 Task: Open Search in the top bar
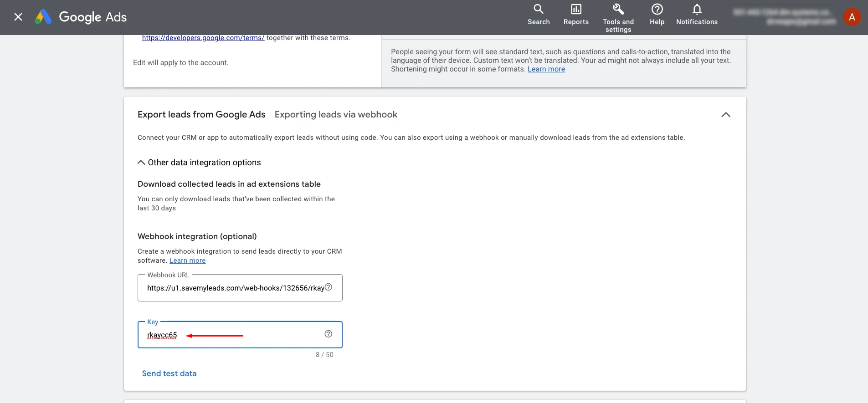click(539, 15)
